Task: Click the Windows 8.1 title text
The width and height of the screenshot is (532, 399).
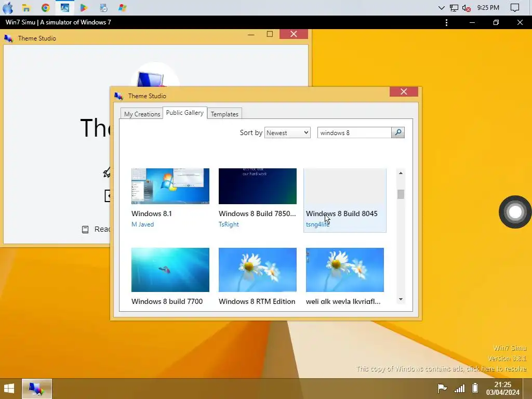Action: 152,214
